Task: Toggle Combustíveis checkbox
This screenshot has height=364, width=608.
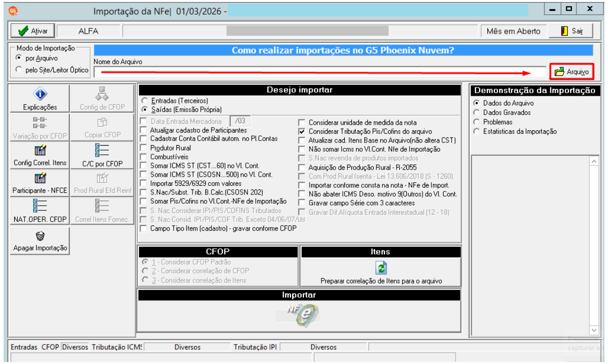Action: click(x=144, y=157)
